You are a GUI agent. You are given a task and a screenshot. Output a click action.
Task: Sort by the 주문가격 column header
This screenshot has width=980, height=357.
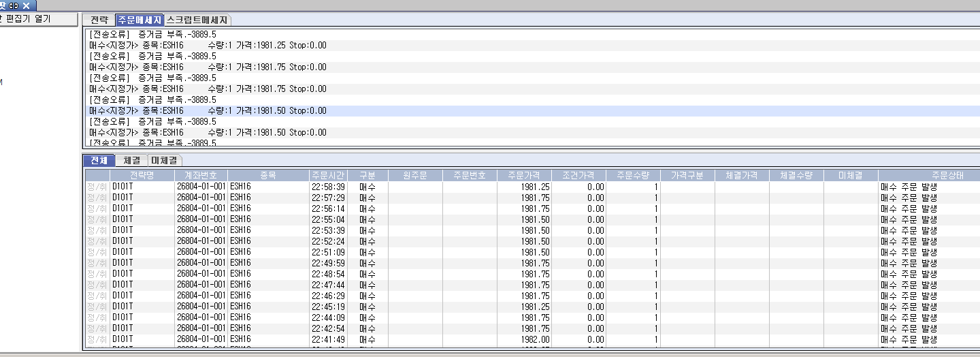click(x=523, y=175)
